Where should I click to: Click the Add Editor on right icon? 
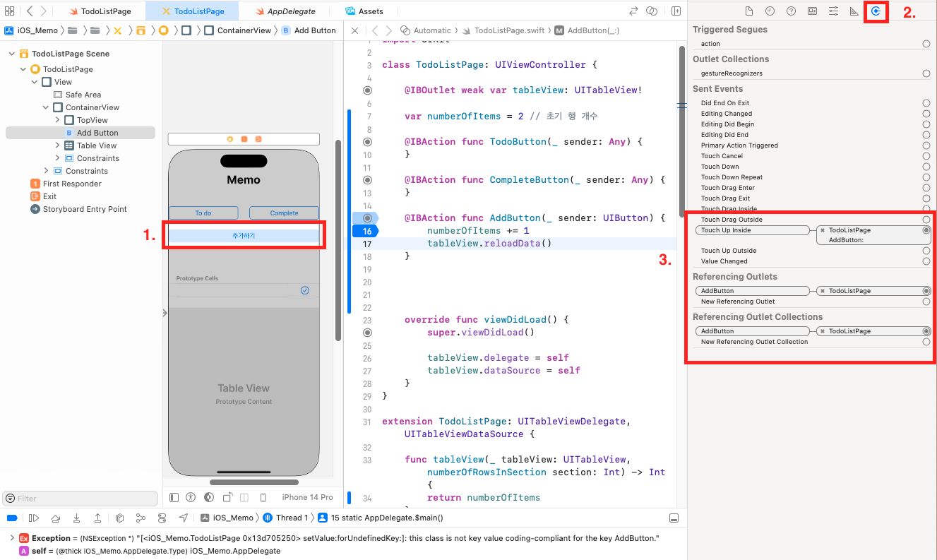676,11
